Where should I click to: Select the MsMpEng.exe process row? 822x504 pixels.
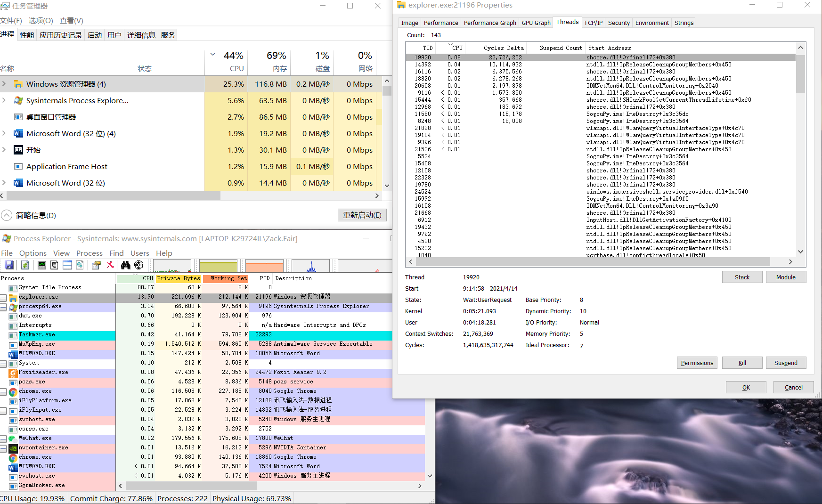coord(196,344)
